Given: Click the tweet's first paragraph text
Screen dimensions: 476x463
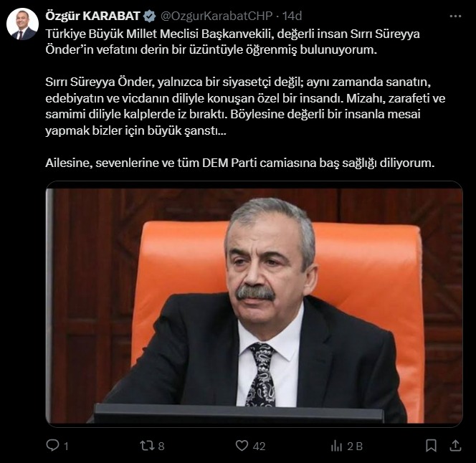Looking at the screenshot, I should pyautogui.click(x=232, y=42).
